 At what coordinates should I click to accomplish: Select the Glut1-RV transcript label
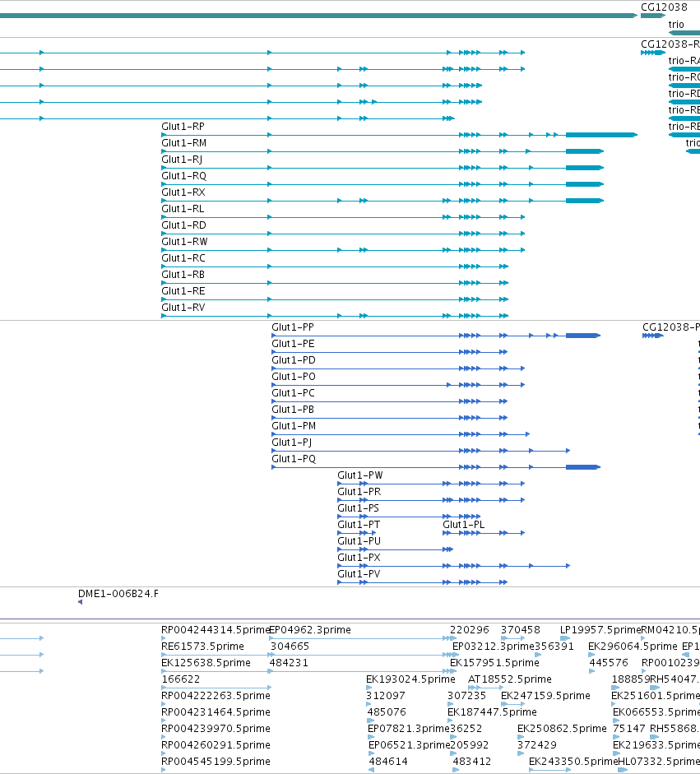pyautogui.click(x=183, y=308)
